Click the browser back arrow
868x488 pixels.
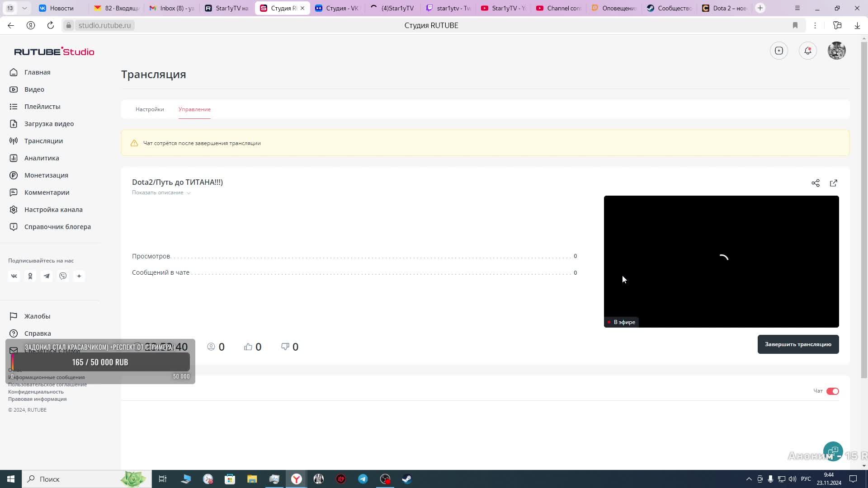11,25
